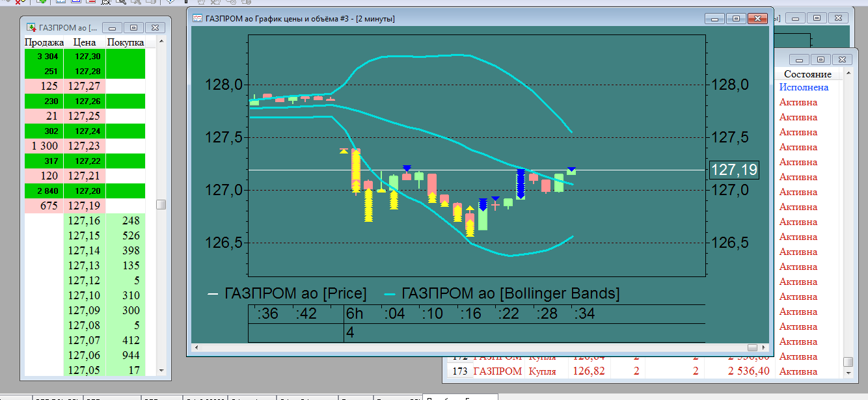This screenshot has height=400, width=868.
Task: Click Активна status in order row 173
Action: click(x=798, y=371)
